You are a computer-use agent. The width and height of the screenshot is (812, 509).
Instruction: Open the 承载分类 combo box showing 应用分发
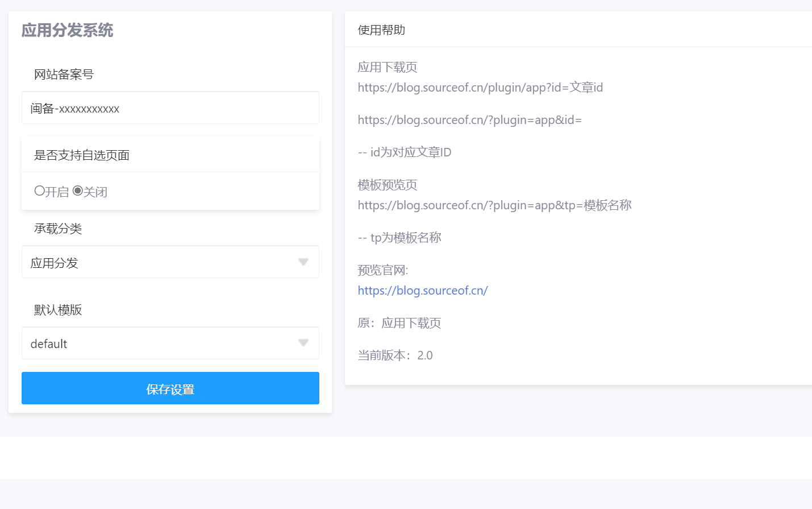click(170, 262)
